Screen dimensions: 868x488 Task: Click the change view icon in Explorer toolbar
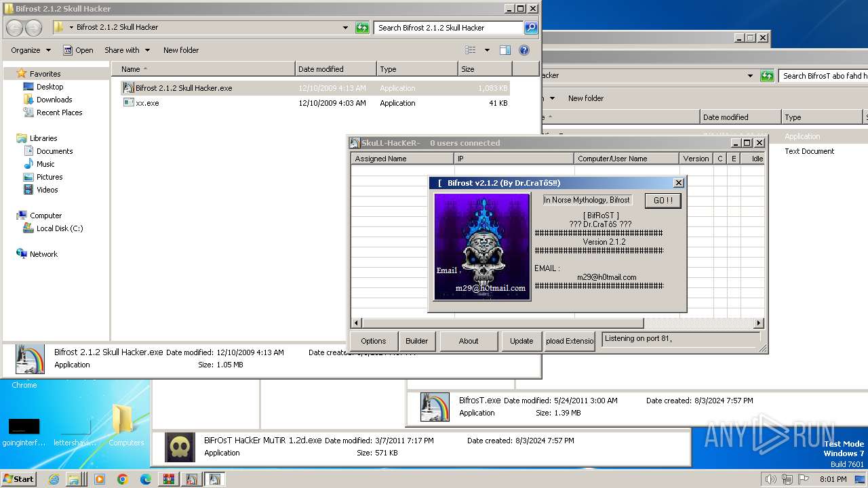(x=471, y=50)
